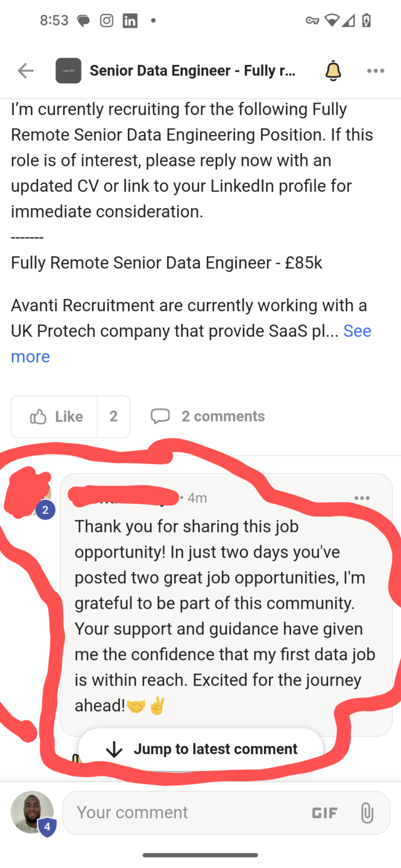Tap the level 2 badge on the commenter avatar

(45, 509)
